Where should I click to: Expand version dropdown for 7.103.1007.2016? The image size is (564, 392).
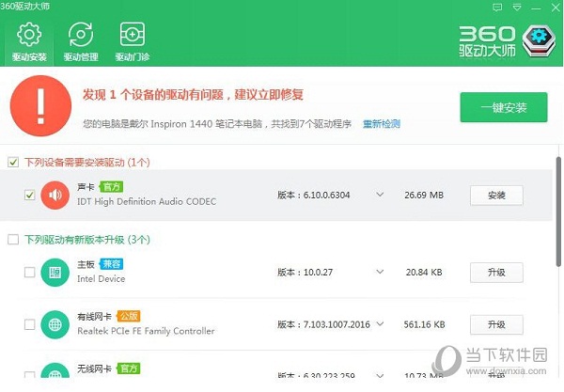(380, 324)
